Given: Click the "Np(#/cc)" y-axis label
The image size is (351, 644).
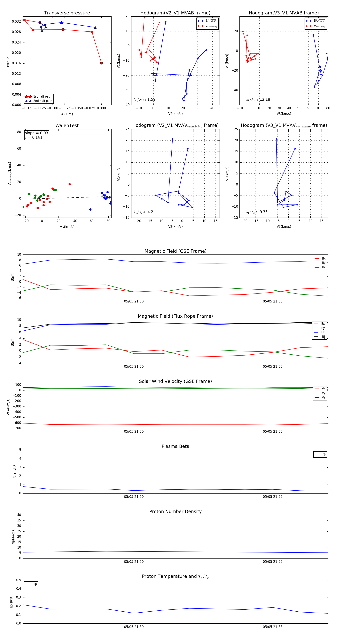Looking at the screenshot, I should coord(13,537).
